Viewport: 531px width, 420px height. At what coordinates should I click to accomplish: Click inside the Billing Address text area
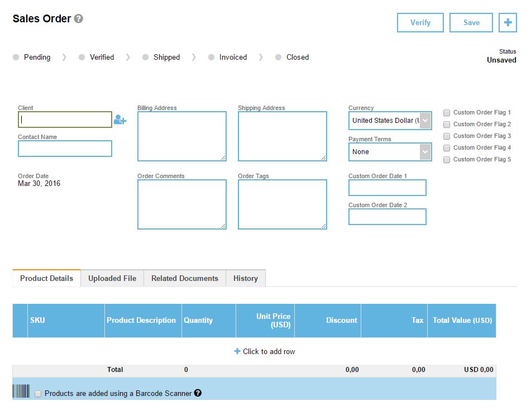click(x=182, y=136)
